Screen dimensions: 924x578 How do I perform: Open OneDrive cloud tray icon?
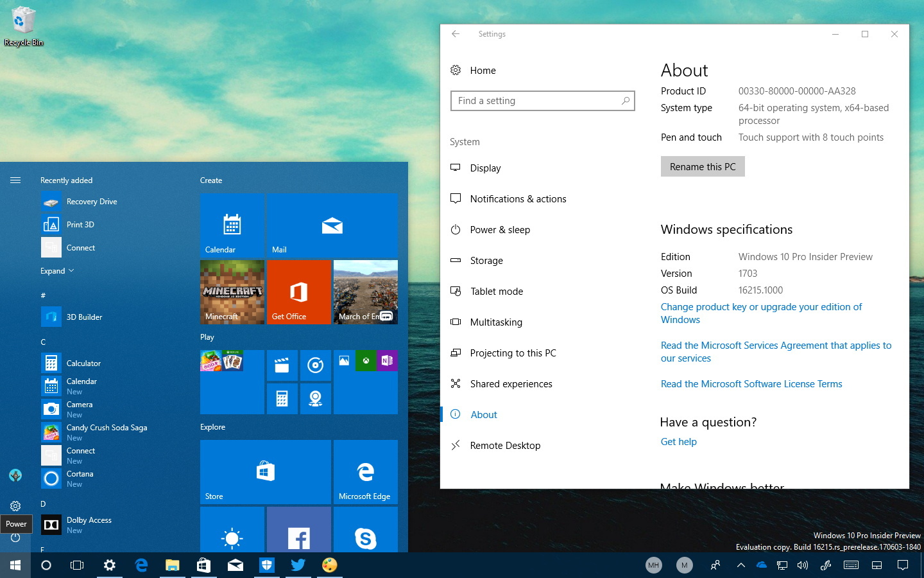(762, 565)
